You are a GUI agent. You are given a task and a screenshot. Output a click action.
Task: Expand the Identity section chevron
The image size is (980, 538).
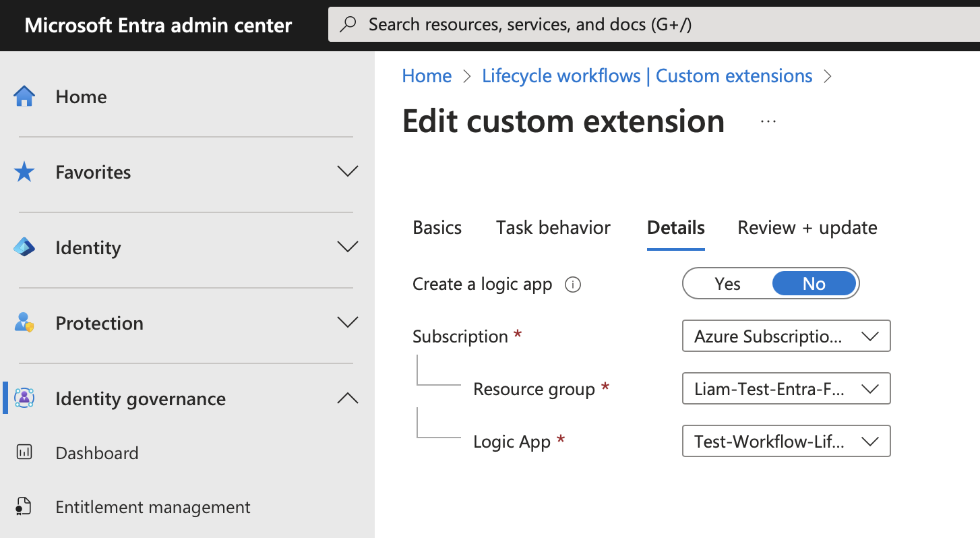347,247
